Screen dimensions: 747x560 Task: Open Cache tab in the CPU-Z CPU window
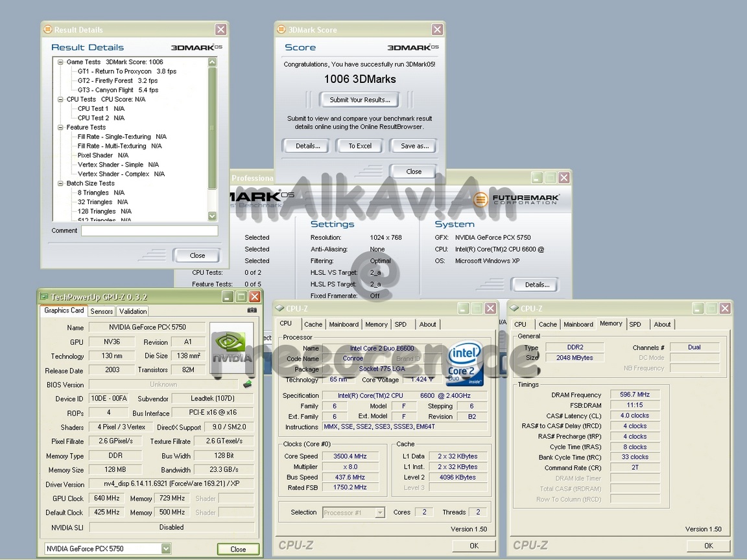(313, 324)
